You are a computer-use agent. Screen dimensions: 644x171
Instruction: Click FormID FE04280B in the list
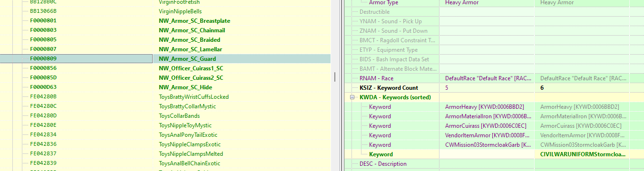point(43,97)
